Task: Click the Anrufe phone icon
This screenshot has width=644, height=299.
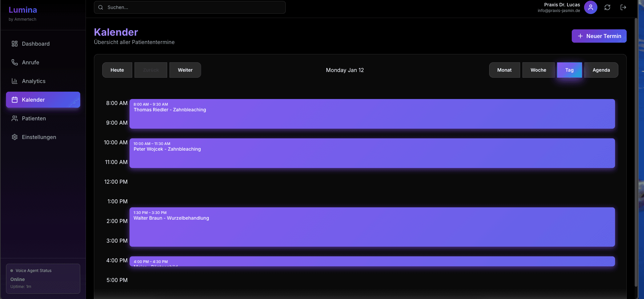Action: pos(15,62)
